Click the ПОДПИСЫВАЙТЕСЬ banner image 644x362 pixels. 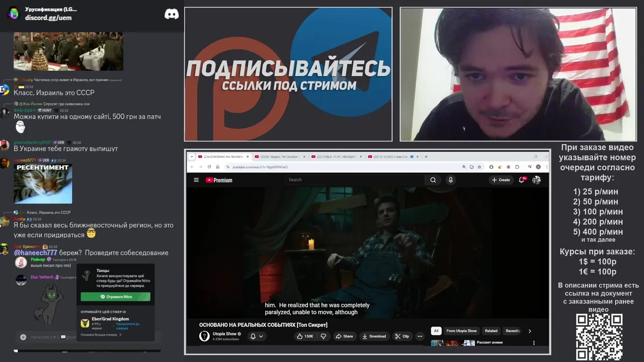[x=288, y=74]
